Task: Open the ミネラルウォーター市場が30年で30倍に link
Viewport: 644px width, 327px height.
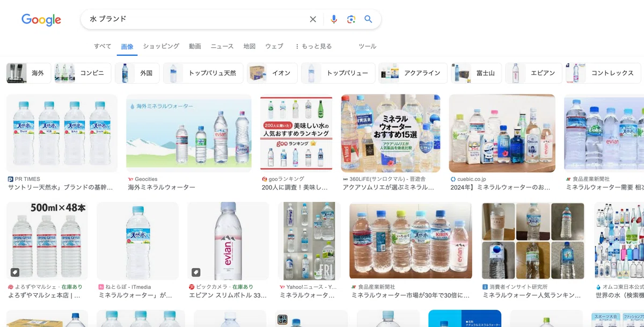Action: coord(411,295)
